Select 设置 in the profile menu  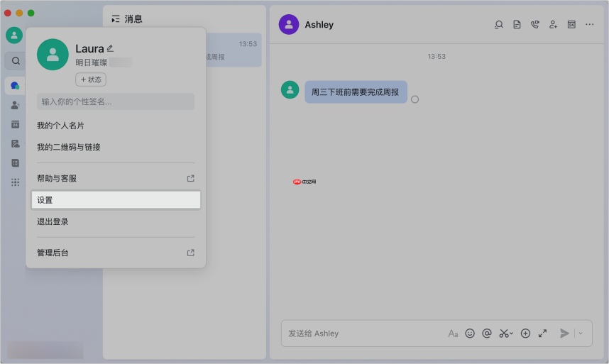116,200
